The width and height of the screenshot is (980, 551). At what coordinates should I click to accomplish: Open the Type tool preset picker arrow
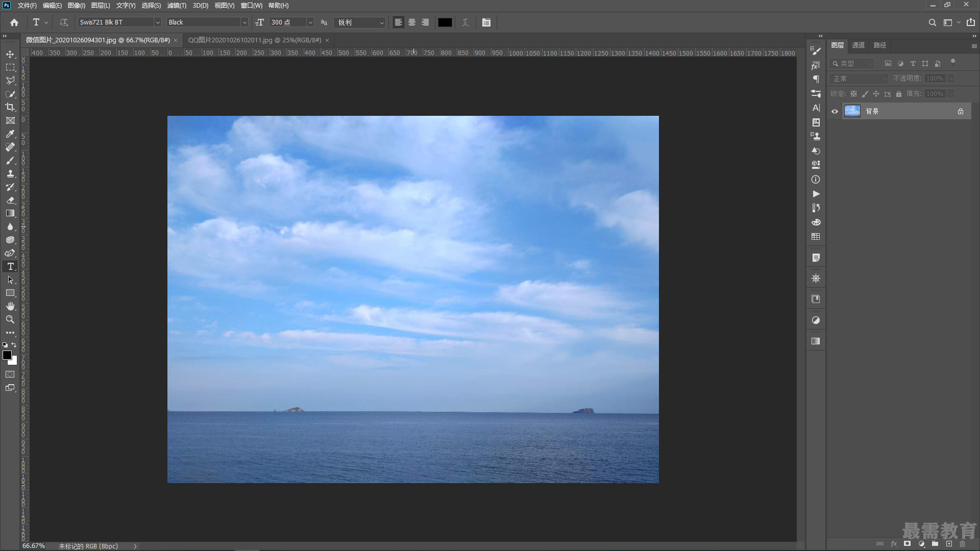click(46, 22)
